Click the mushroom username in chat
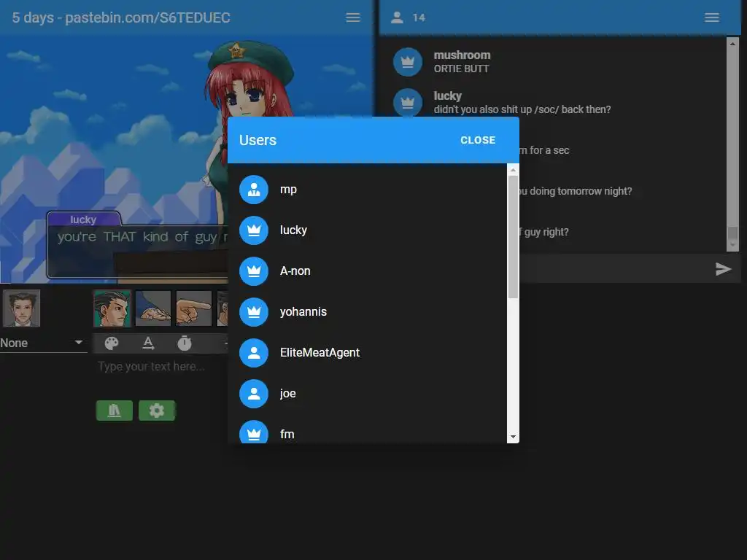 coord(462,55)
